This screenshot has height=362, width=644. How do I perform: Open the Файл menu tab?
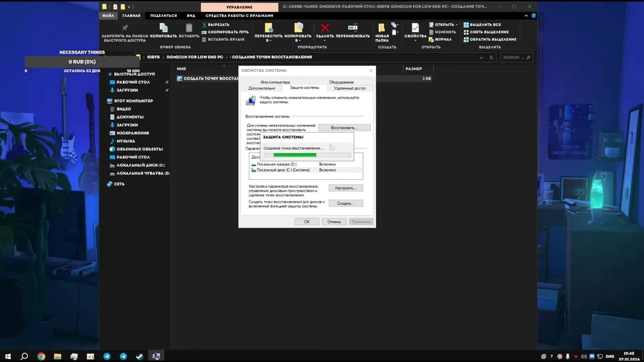108,16
